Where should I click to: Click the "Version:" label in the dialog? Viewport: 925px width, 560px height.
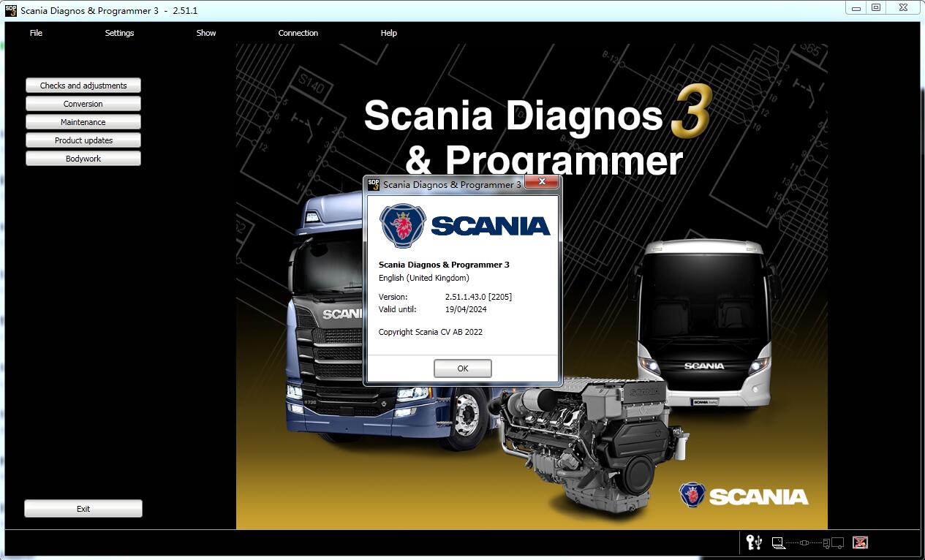pyautogui.click(x=393, y=297)
